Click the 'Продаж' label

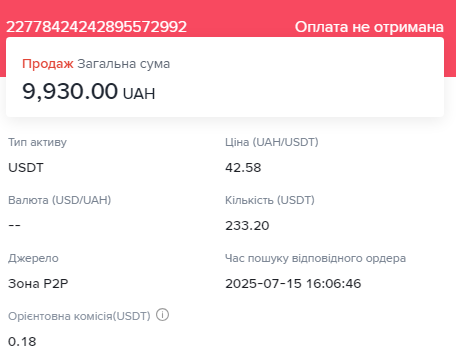48,64
